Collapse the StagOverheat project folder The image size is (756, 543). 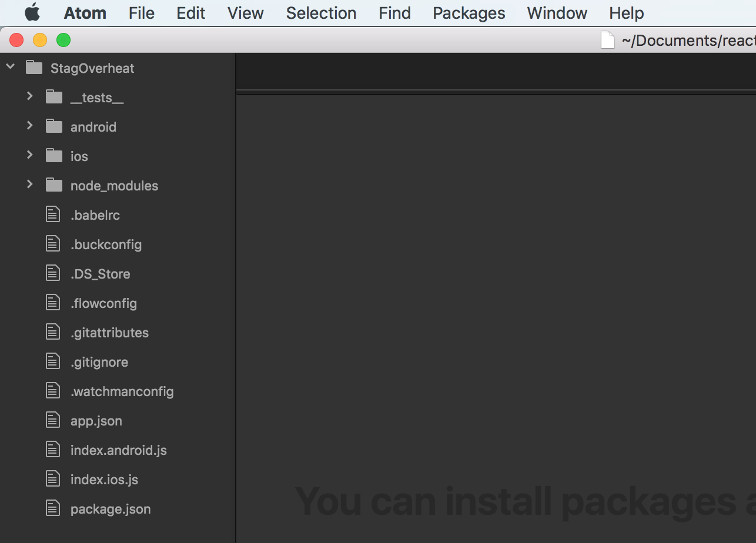coord(10,67)
